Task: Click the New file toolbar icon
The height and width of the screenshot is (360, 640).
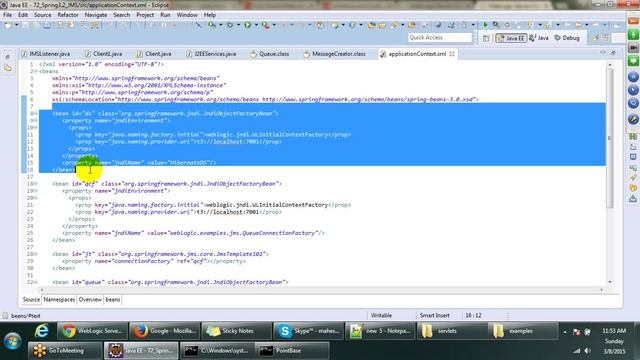Action: click(x=8, y=25)
